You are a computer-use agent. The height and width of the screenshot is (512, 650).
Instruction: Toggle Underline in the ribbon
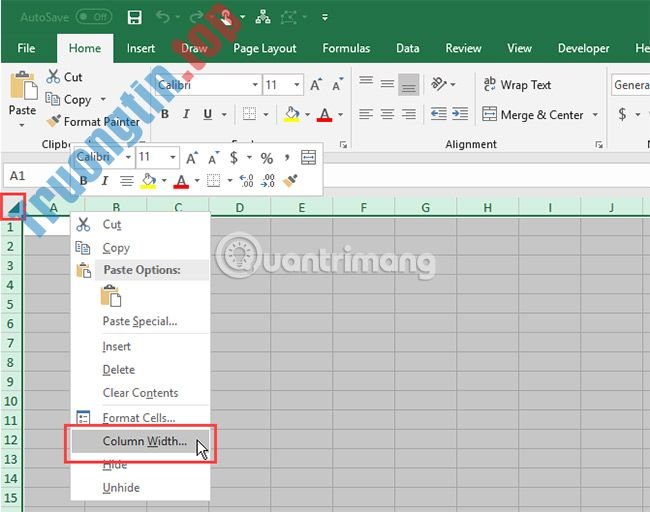tap(208, 114)
